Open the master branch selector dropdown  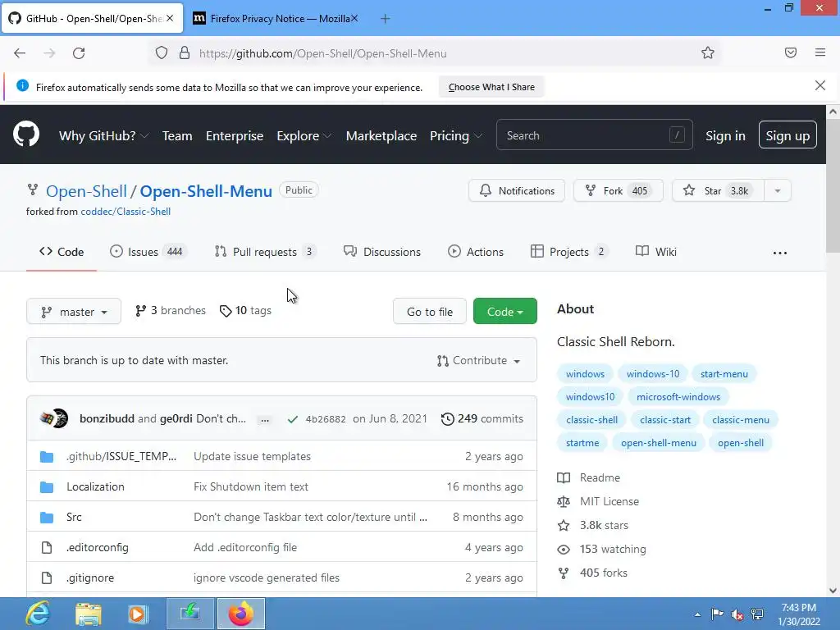[74, 312]
